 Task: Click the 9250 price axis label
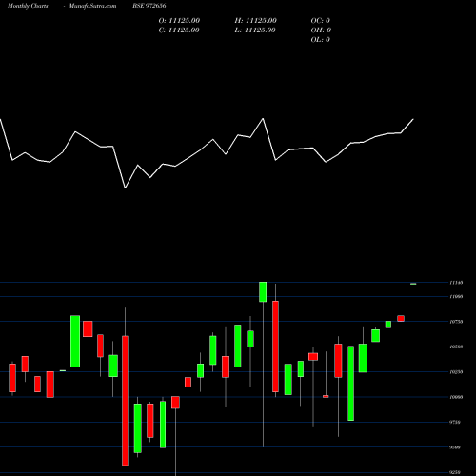pos(455,472)
